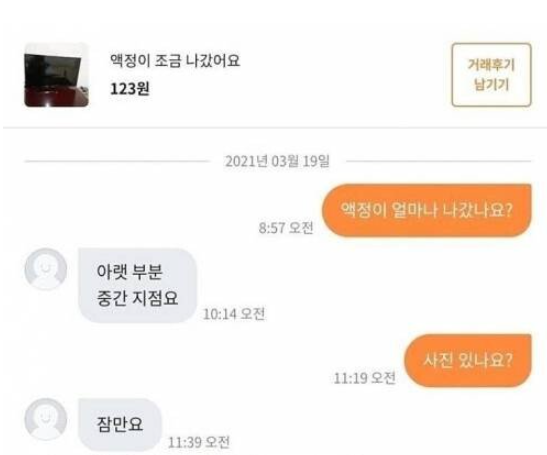Click the 남기기 word inside the review button
547x455 pixels.
tap(491, 85)
